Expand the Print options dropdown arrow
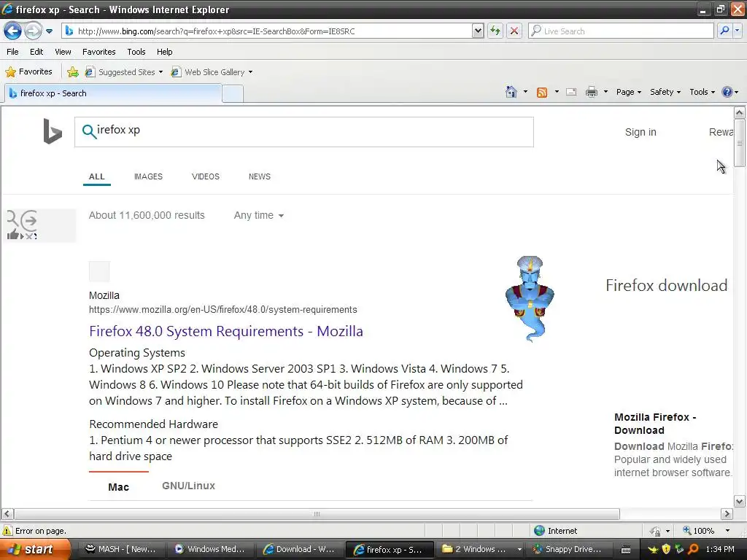This screenshot has width=747, height=560. pos(605,92)
